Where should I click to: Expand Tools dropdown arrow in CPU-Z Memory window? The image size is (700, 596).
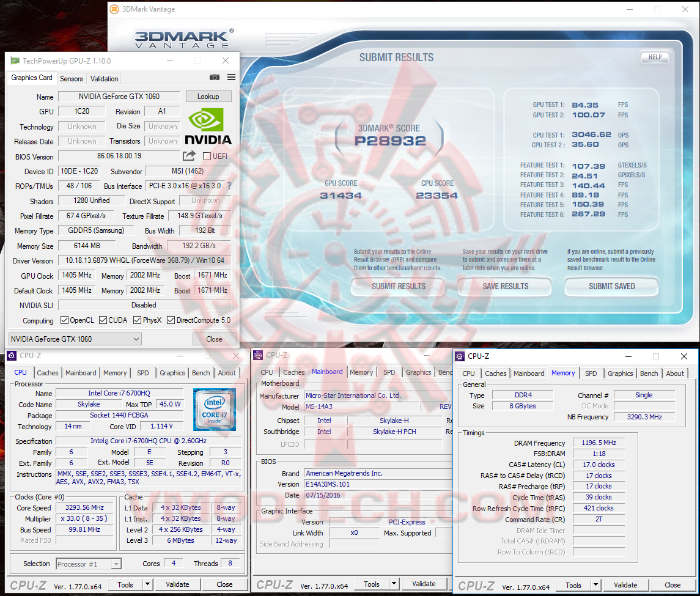coord(595,585)
